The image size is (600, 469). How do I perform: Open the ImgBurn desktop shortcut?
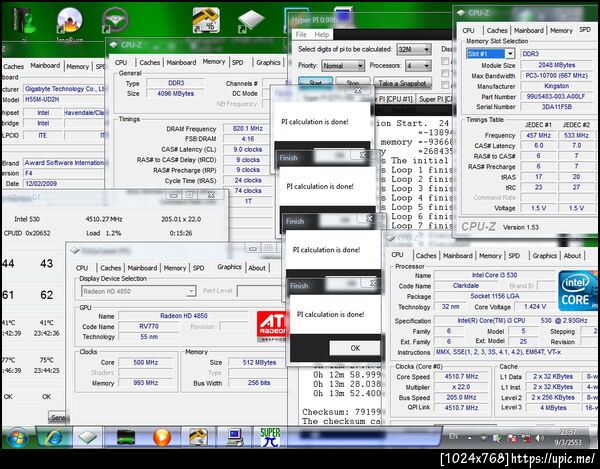(x=69, y=21)
